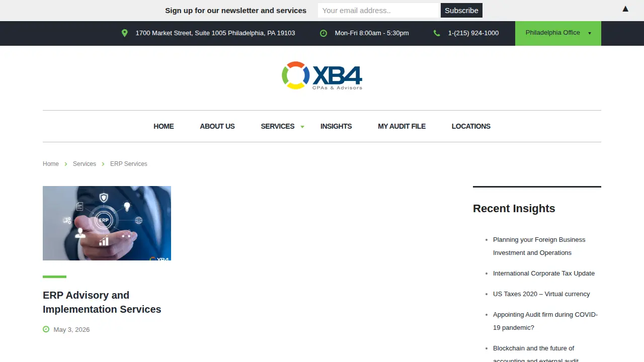
Task: Click the Mon-Fri 8:00am - 5:30pm hours text
Action: 372,33
